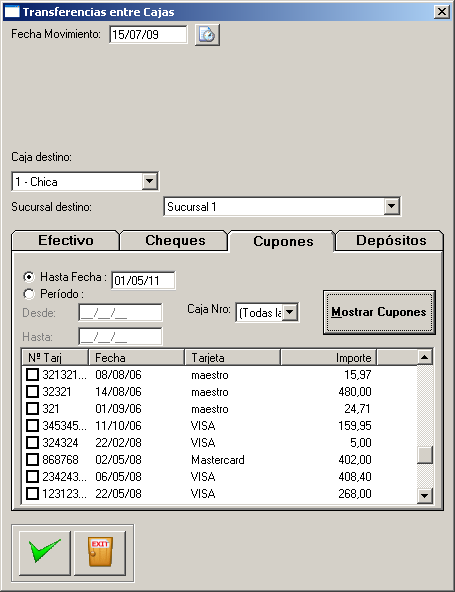This screenshot has width=455, height=592.
Task: Click the Mostrar Cupones button
Action: (x=379, y=312)
